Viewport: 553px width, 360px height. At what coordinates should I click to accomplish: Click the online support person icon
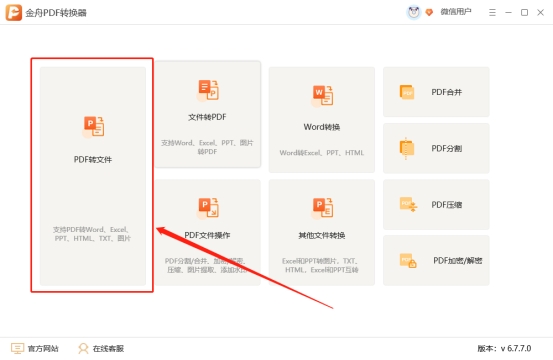point(83,349)
